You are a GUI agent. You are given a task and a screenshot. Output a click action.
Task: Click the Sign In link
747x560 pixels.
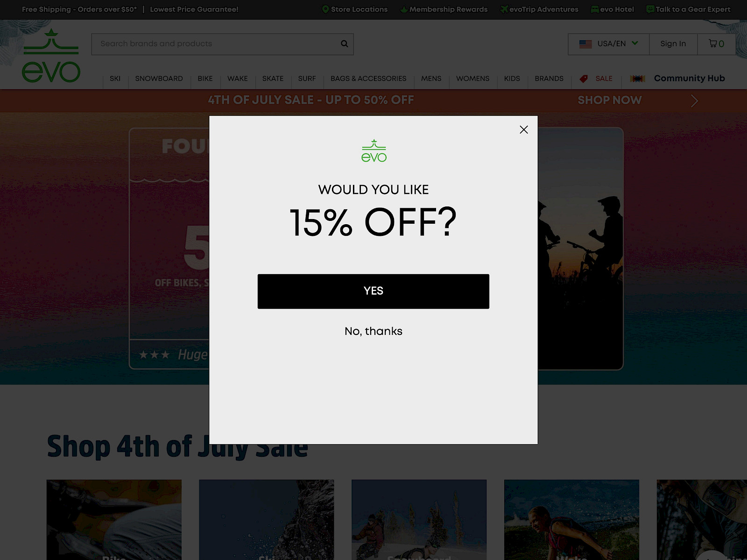click(x=673, y=44)
